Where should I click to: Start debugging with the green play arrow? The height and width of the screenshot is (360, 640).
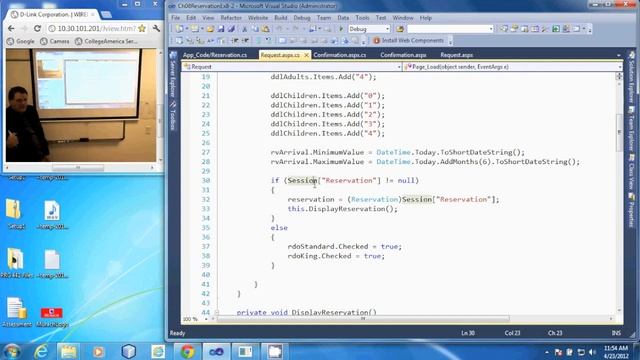(341, 29)
